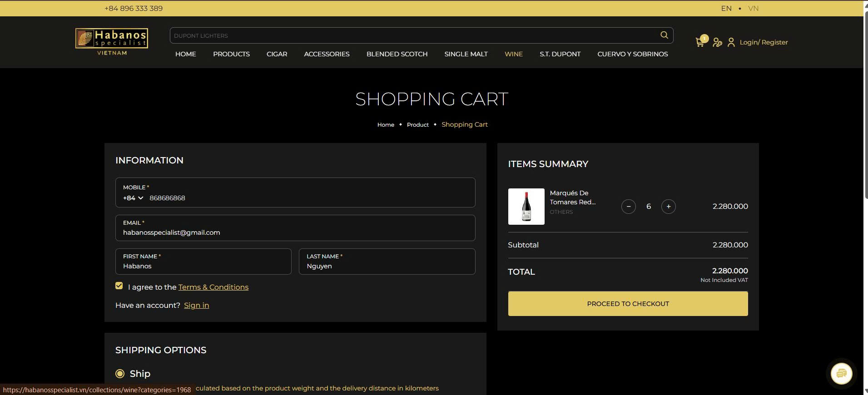Click the Marqués De Tomares Red product name

pyautogui.click(x=573, y=197)
